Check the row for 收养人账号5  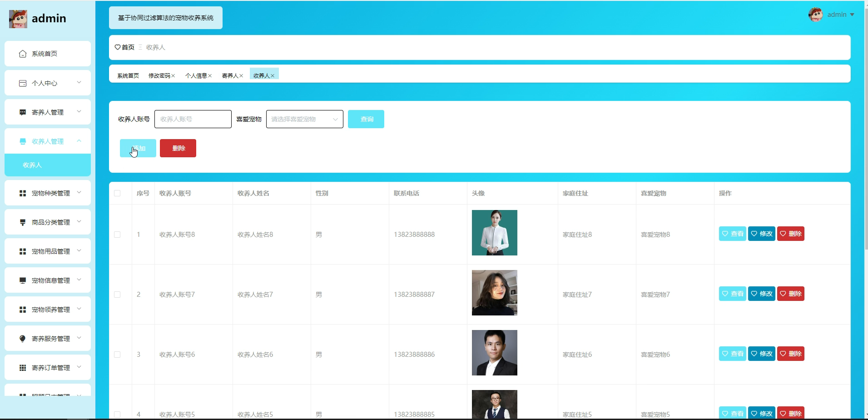point(117,415)
